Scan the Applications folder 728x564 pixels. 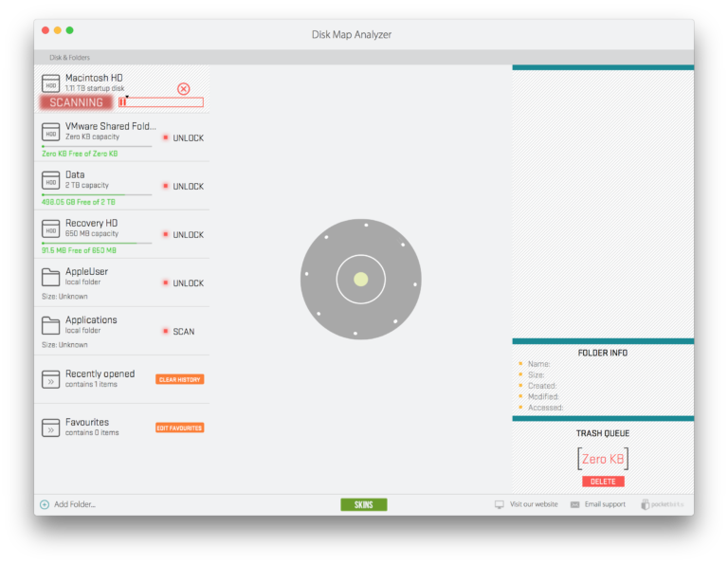coord(183,332)
